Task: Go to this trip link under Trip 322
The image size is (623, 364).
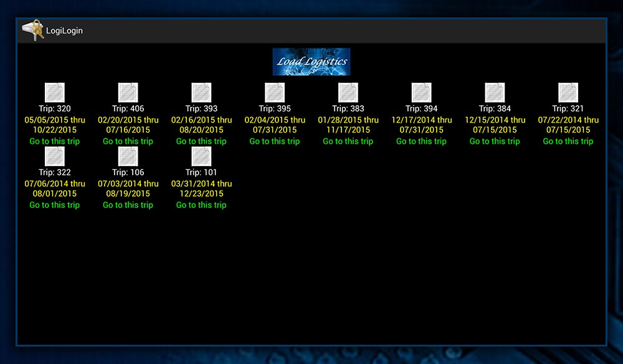Action: [55, 205]
